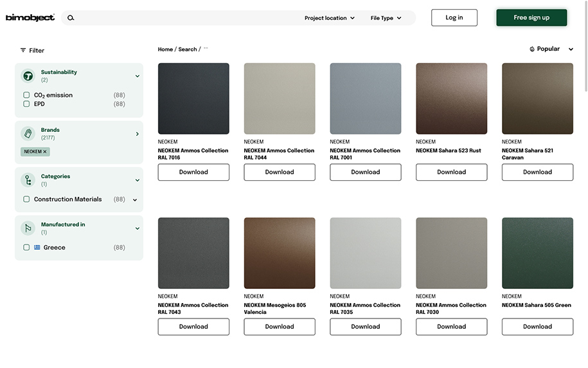Screen dimensions: 588x368
Task: Open the Sahara 523 Rust thumbnail
Action: click(452, 98)
